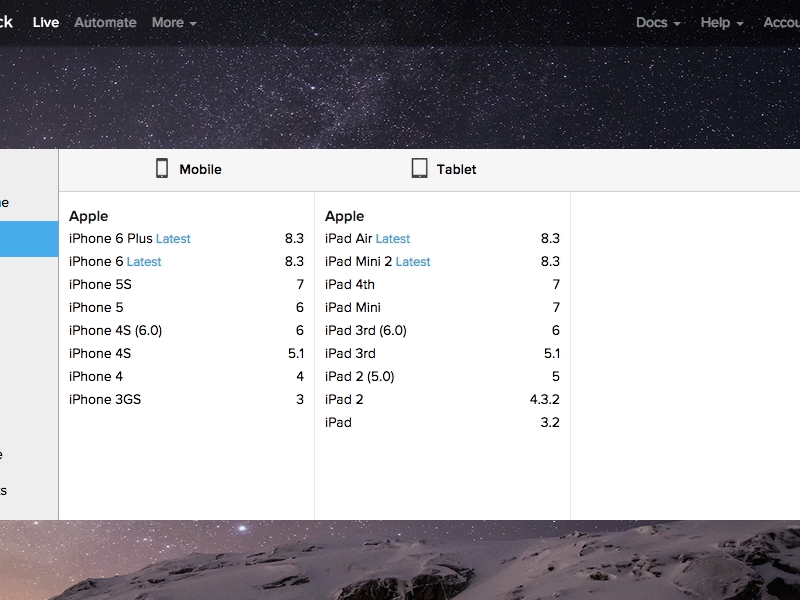Select iPad 4th generation
The width and height of the screenshot is (800, 600).
(350, 285)
